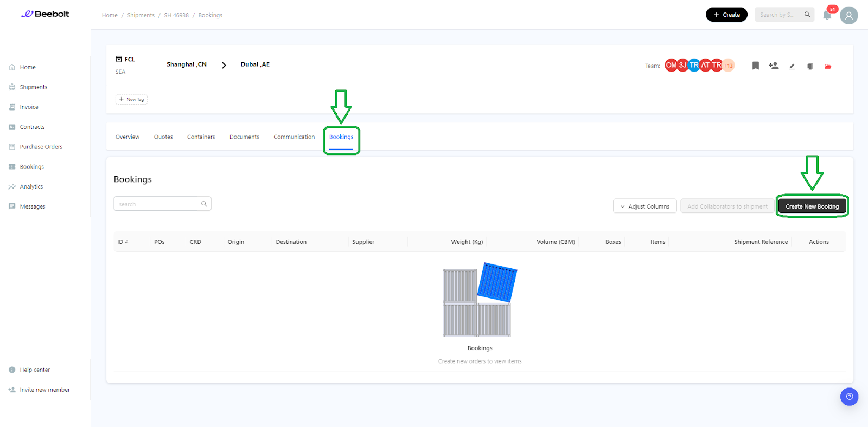Viewport: 868px width, 427px height.
Task: Open the red folder icon
Action: 828,66
